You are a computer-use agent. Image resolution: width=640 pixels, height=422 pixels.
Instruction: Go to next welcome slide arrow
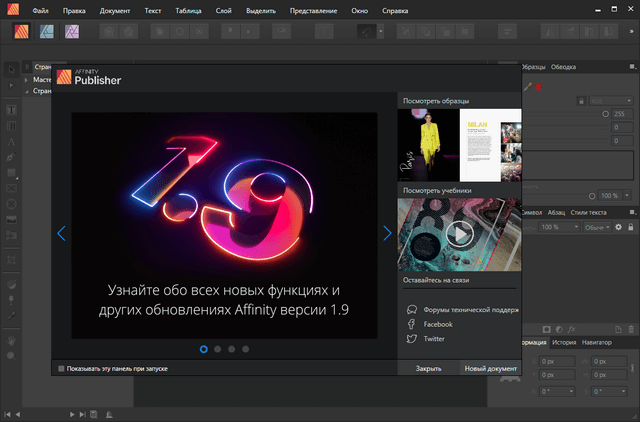tap(387, 233)
